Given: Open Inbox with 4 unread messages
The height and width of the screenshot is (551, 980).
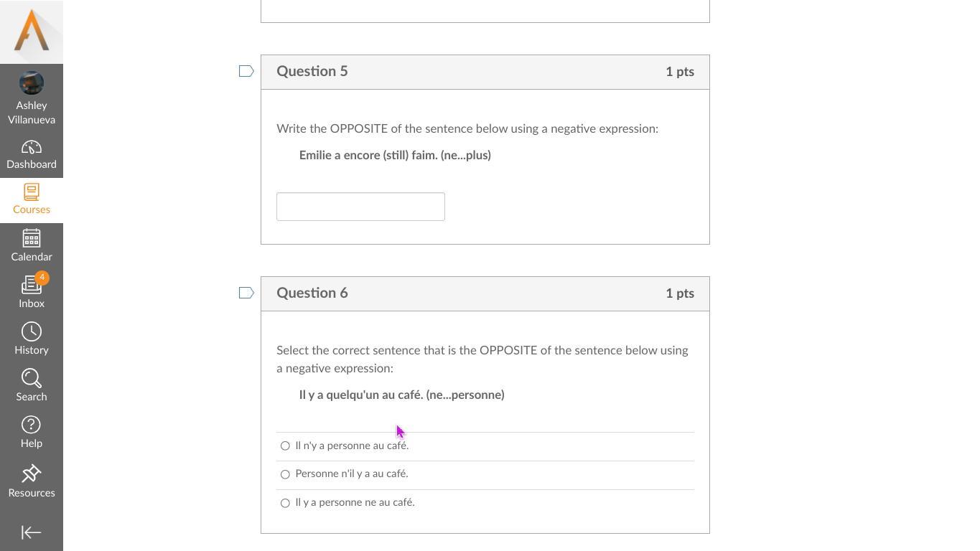Looking at the screenshot, I should point(32,291).
